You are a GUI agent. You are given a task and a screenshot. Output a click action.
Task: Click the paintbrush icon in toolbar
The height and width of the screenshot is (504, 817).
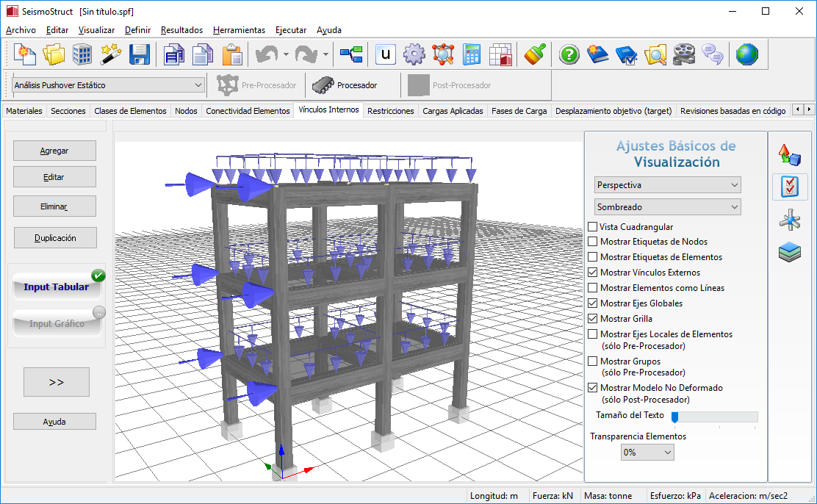point(535,54)
